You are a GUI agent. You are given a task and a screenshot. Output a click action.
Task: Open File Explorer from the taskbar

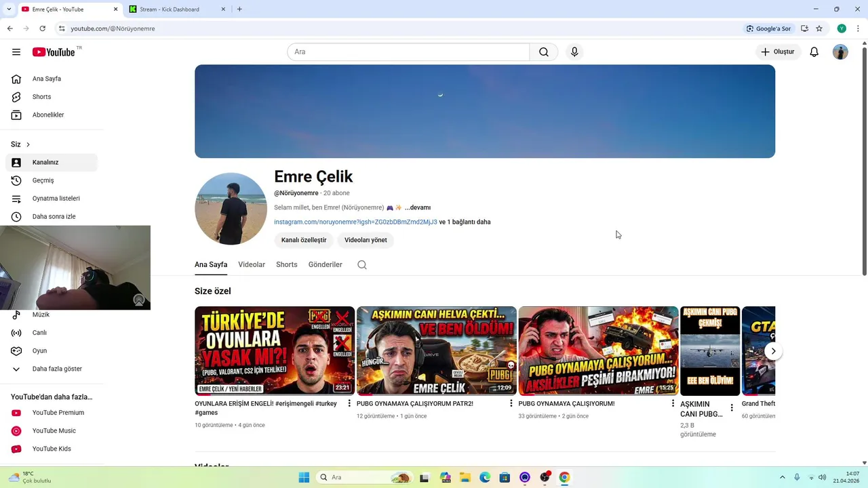point(465,477)
